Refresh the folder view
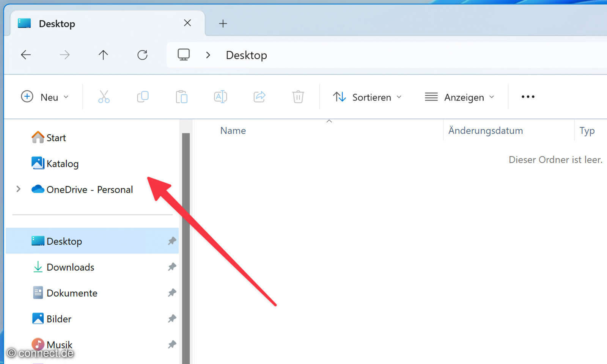Screen dimensions: 607x364 (x=142, y=55)
